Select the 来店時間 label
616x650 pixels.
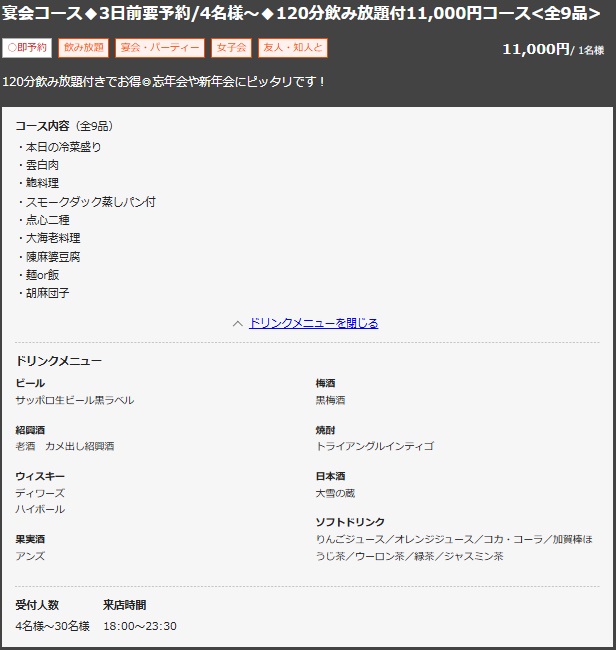124,605
